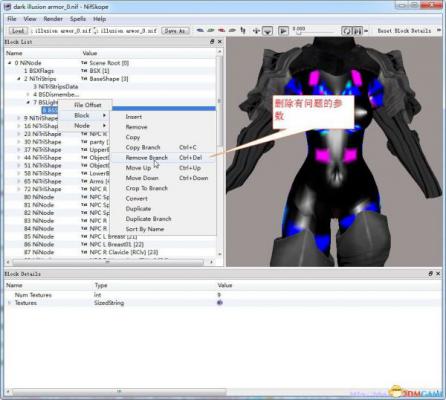Choose Crop To Branch

pyautogui.click(x=163, y=188)
